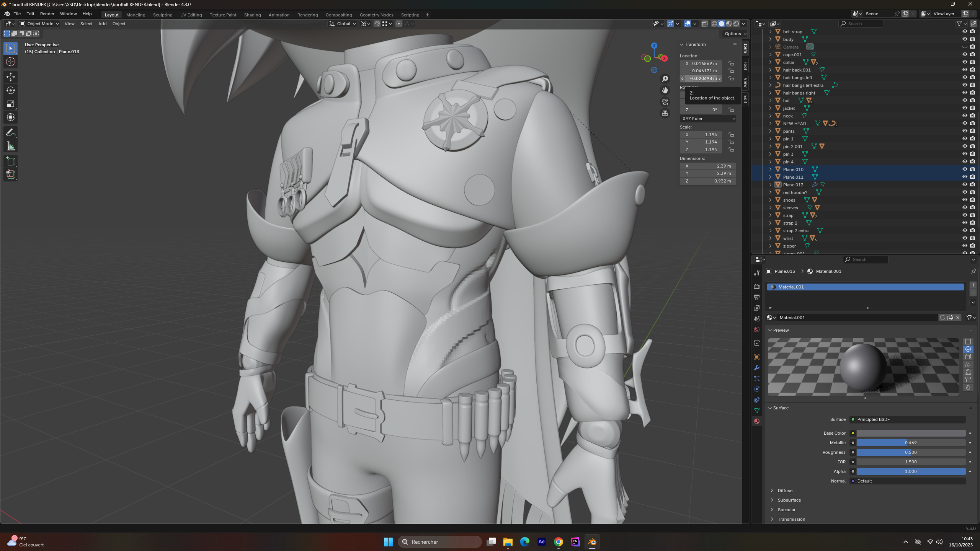Adjust the Metallic value slider
This screenshot has height=551, width=980.
coord(910,443)
